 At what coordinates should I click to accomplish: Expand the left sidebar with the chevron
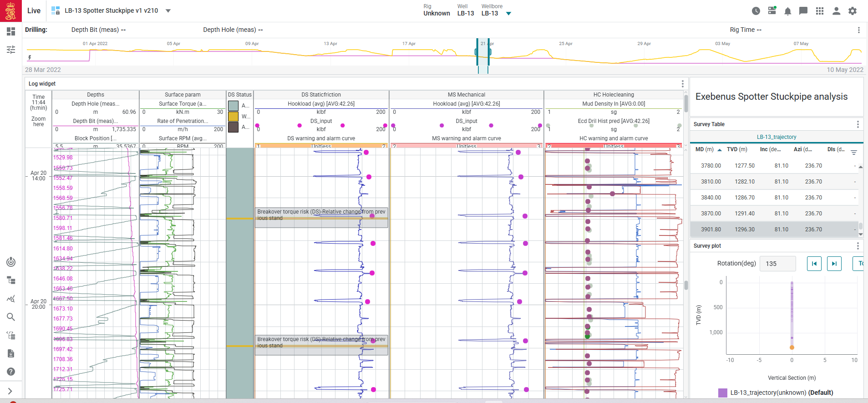tap(10, 391)
